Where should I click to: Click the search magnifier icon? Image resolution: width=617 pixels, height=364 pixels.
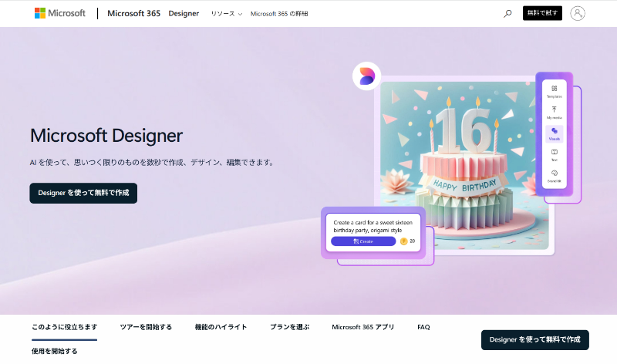(507, 13)
